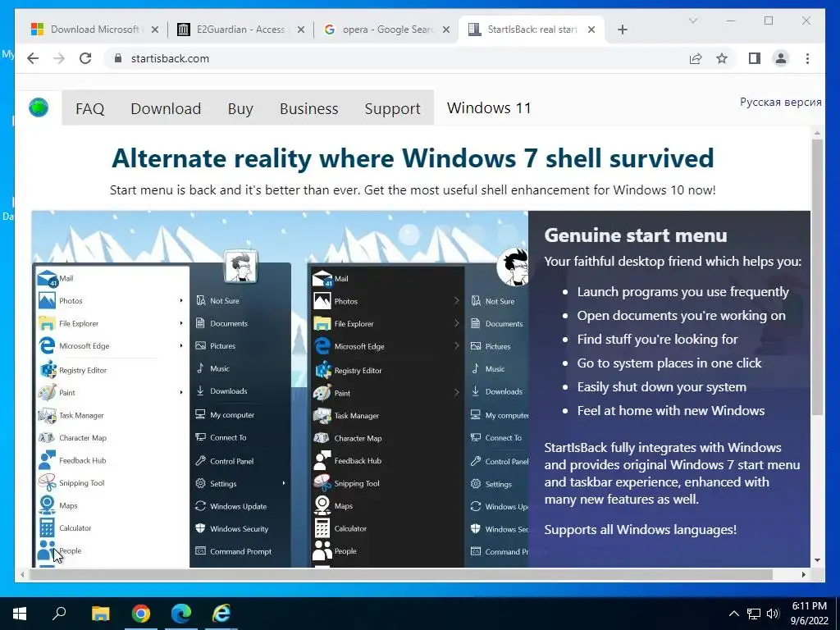Screen dimensions: 840x630
Task: Close the StartIsBack tab
Action: click(x=591, y=30)
